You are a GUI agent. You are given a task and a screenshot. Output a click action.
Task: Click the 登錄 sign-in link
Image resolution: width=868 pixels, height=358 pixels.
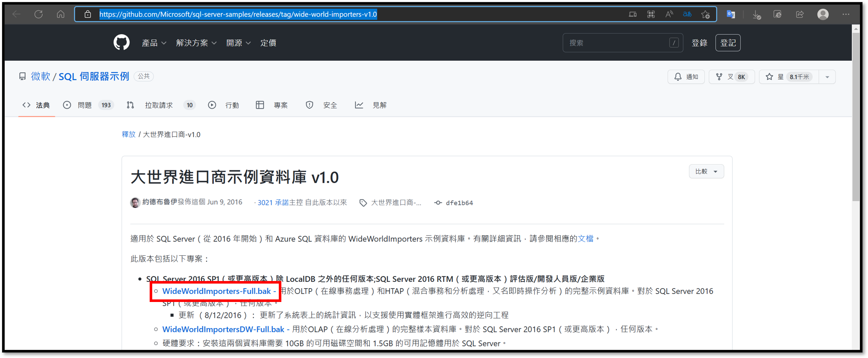[x=700, y=43]
